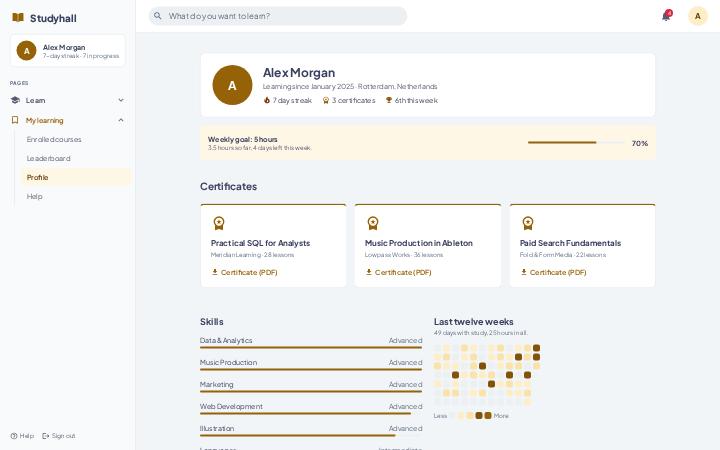
Task: Click the Help question mark icon at bottom
Action: [14, 436]
